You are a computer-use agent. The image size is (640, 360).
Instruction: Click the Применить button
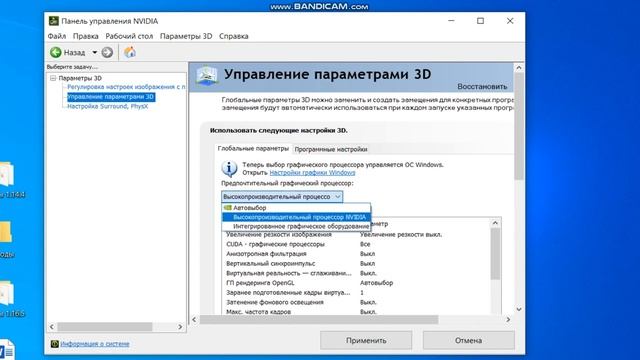366,340
